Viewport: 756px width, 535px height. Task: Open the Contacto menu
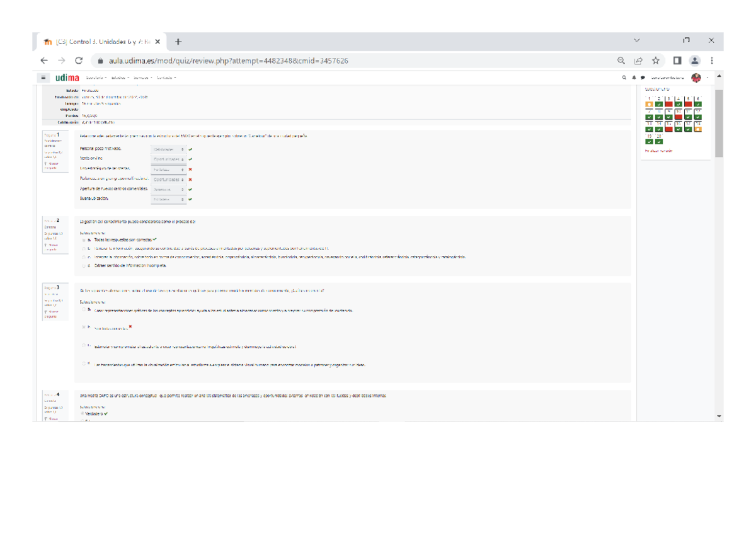pyautogui.click(x=166, y=78)
